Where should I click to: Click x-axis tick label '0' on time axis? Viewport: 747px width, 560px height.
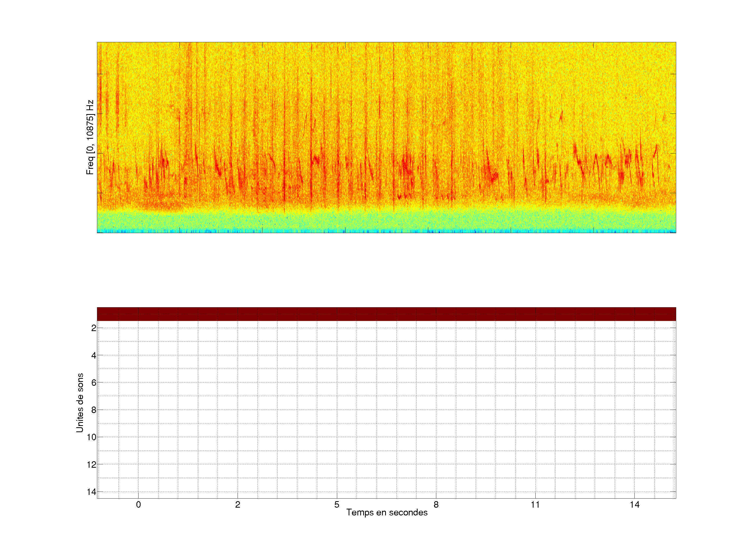coord(139,505)
